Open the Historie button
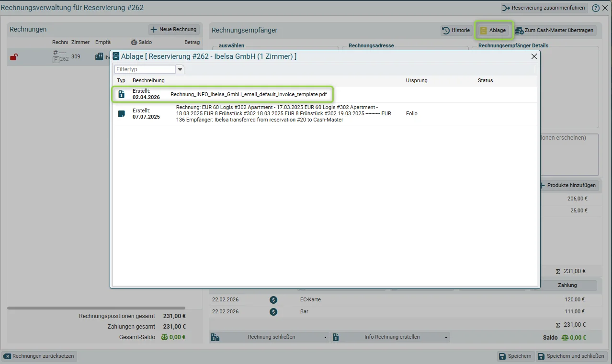612x364 pixels. tap(456, 30)
